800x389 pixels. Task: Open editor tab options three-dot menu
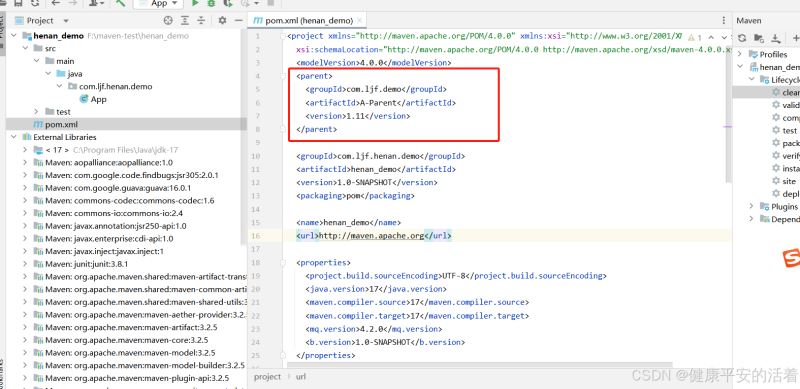723,20
